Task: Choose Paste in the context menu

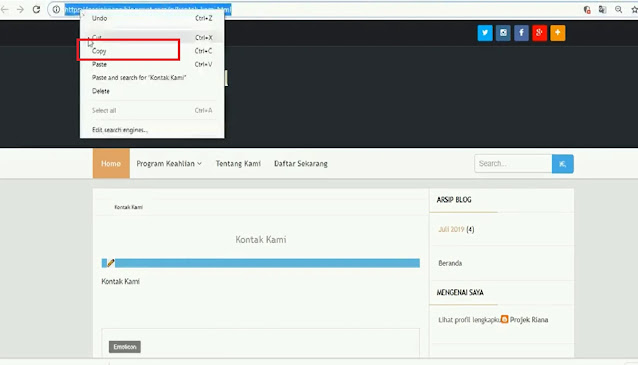Action: pyautogui.click(x=152, y=64)
